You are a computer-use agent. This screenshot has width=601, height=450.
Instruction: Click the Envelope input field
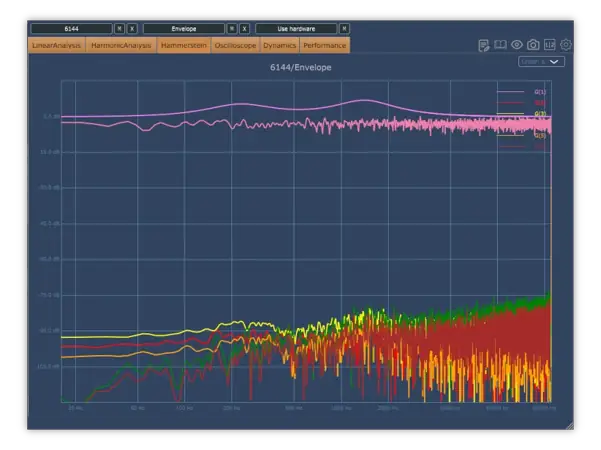point(184,29)
